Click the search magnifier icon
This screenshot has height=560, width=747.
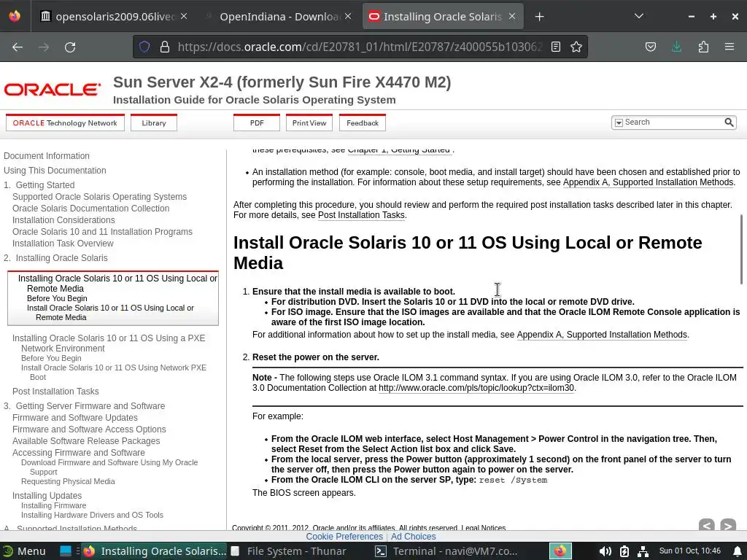[x=729, y=122]
